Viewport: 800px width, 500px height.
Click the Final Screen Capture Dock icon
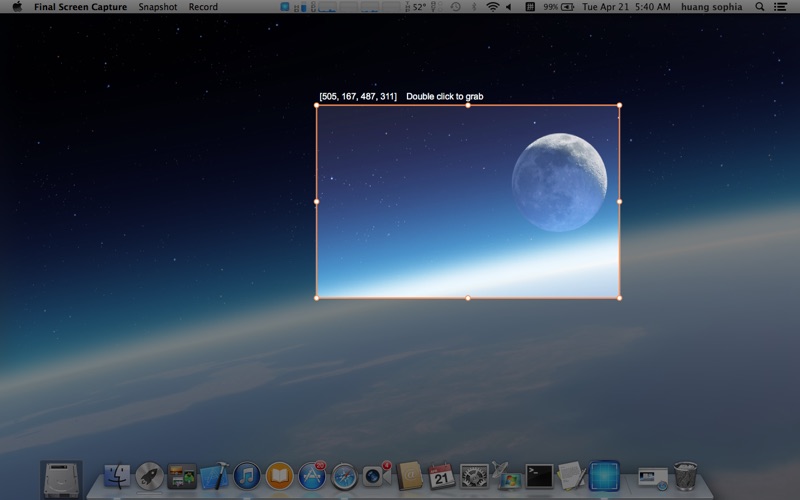(604, 476)
